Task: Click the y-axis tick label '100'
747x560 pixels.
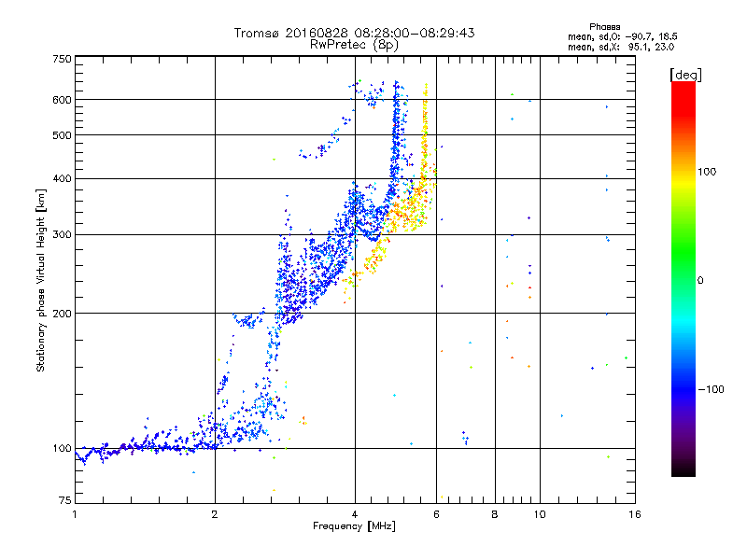Action: 62,449
